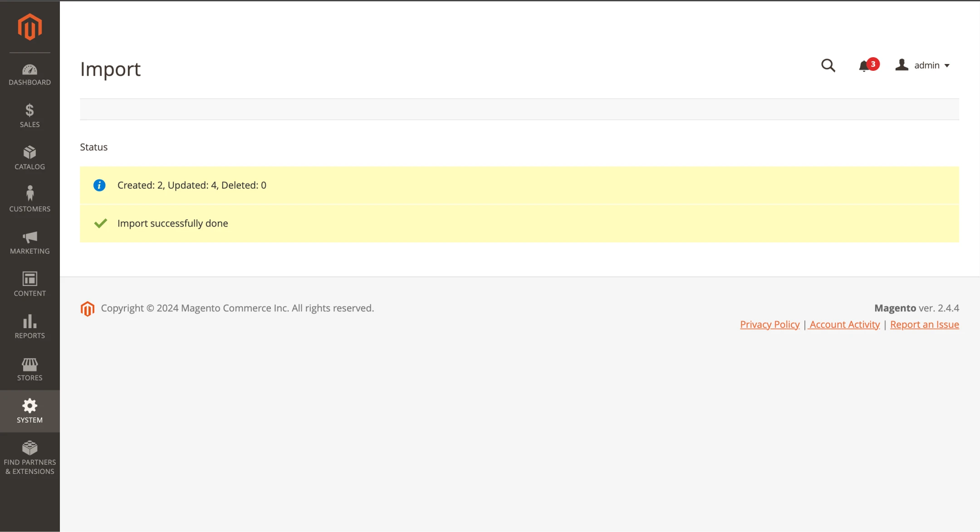Image resolution: width=980 pixels, height=532 pixels.
Task: Open the Privacy Policy link
Action: [769, 325]
